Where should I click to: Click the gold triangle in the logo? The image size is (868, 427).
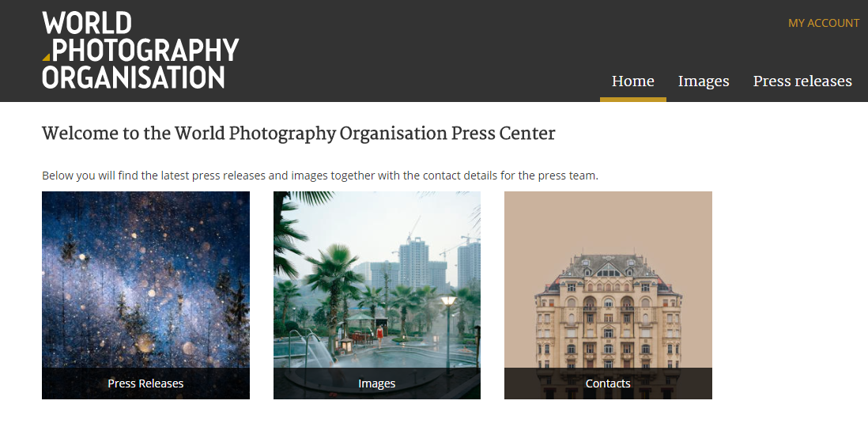[47, 56]
